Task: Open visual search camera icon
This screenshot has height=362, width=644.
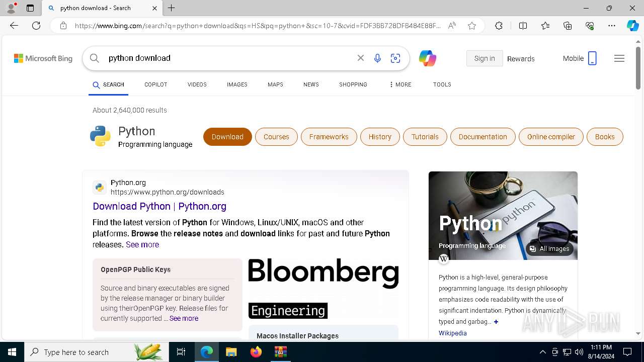Action: pos(395,58)
